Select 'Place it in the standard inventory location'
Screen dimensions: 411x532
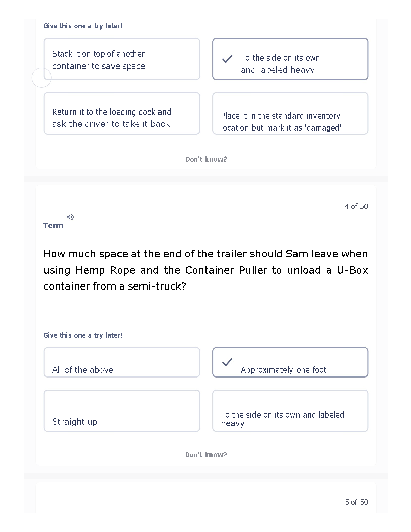(290, 114)
